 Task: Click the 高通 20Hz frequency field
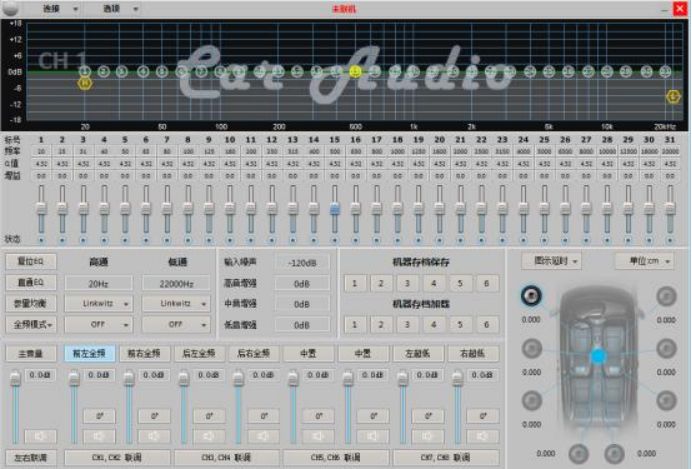pyautogui.click(x=98, y=283)
